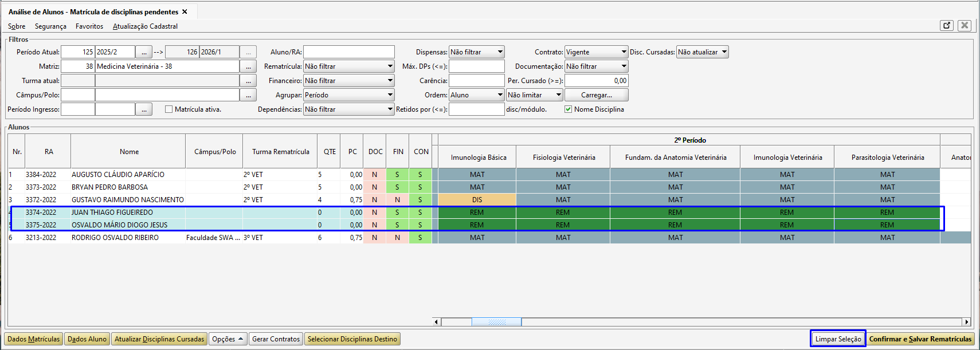Image resolution: width=980 pixels, height=350 pixels.
Task: Click the Retidos por input field
Action: coord(477,109)
